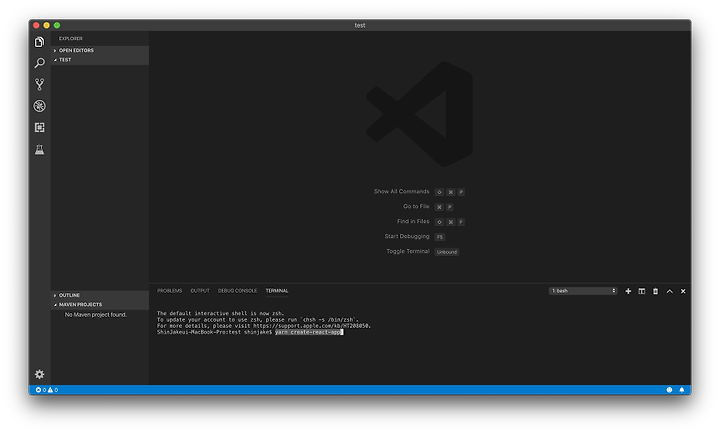Maximize the panel with up chevron

(x=669, y=291)
